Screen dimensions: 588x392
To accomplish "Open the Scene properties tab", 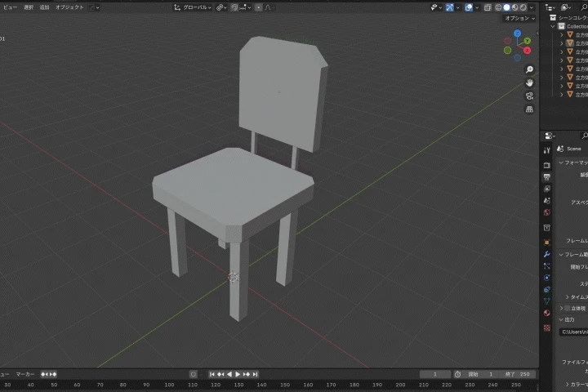I will (546, 201).
